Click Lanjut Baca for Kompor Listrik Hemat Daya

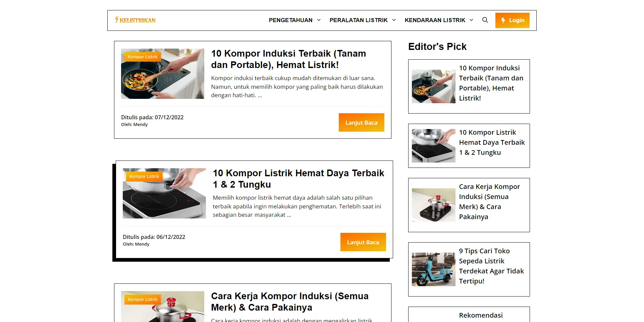tap(363, 242)
